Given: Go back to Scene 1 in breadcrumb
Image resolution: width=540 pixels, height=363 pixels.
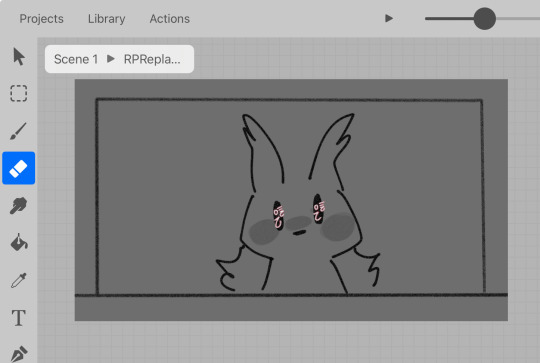Looking at the screenshot, I should coord(76,59).
